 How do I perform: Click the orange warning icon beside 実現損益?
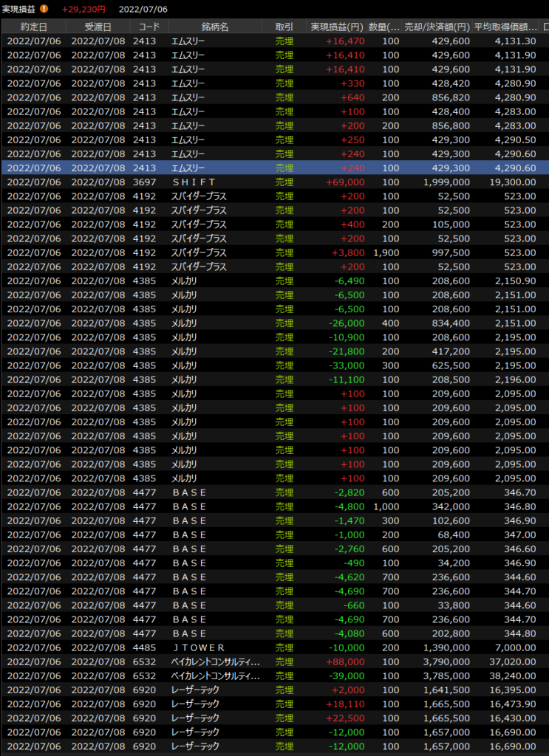click(x=44, y=9)
